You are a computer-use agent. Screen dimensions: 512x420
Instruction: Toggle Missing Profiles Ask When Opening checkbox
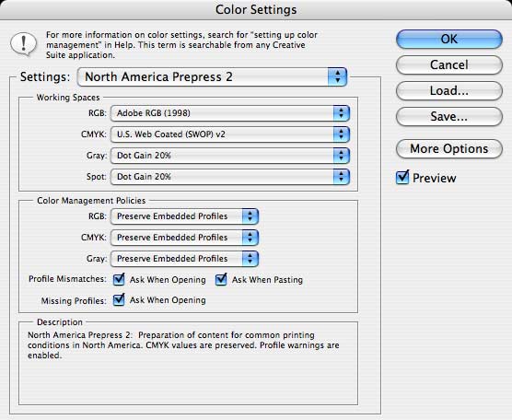point(119,300)
